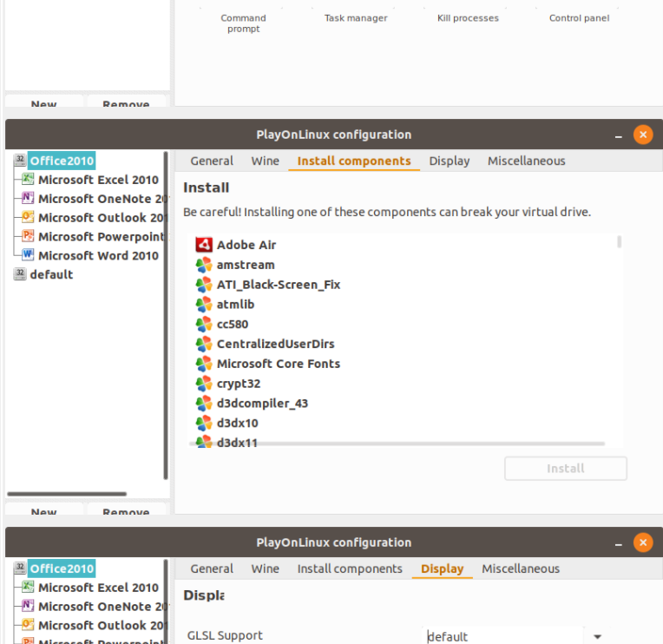Click the CentralizedUserDirs component icon

pyautogui.click(x=204, y=344)
